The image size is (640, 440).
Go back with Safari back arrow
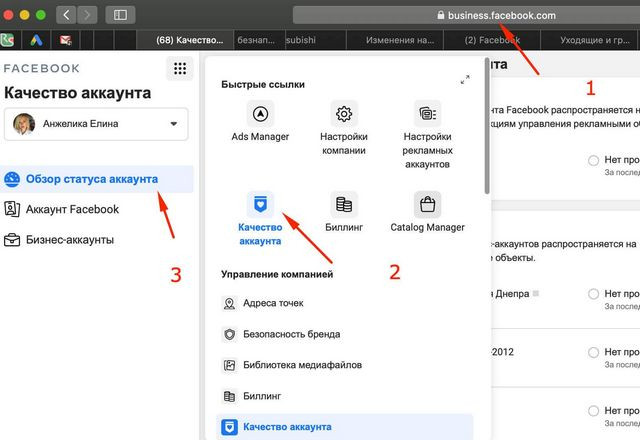66,15
